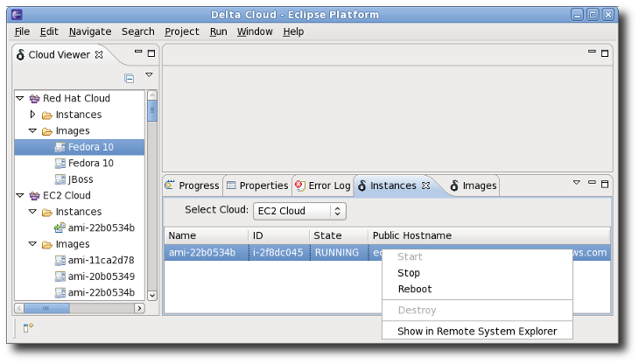639x364 pixels.
Task: Minimize the Cloud Viewer panel
Action: click(138, 52)
